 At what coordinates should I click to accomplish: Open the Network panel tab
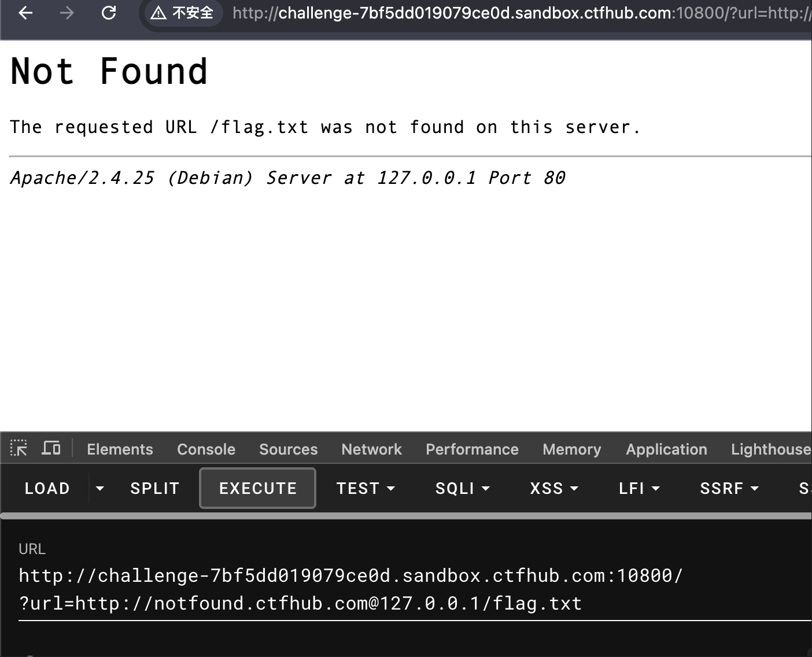click(x=371, y=449)
